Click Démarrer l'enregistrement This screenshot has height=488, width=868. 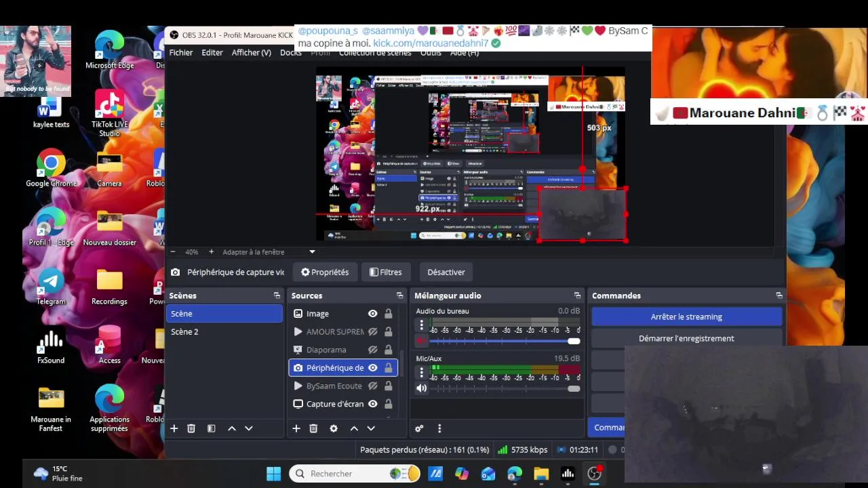pyautogui.click(x=686, y=338)
